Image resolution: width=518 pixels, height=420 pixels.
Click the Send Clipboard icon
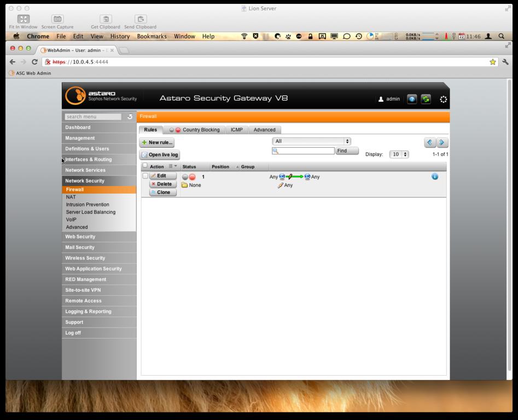point(141,19)
